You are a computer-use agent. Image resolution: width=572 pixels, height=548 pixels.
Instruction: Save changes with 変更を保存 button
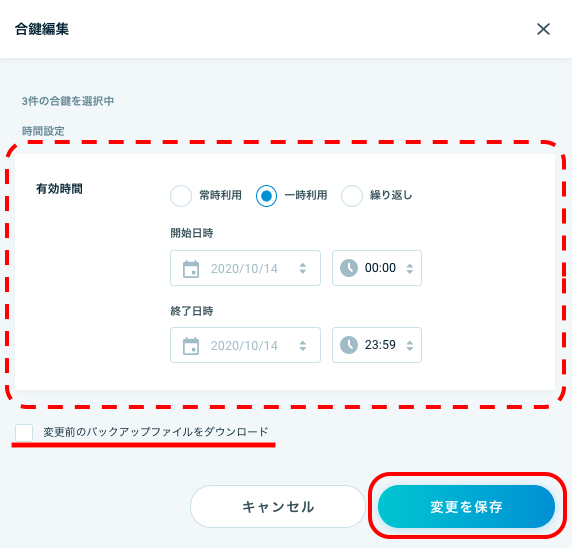466,506
